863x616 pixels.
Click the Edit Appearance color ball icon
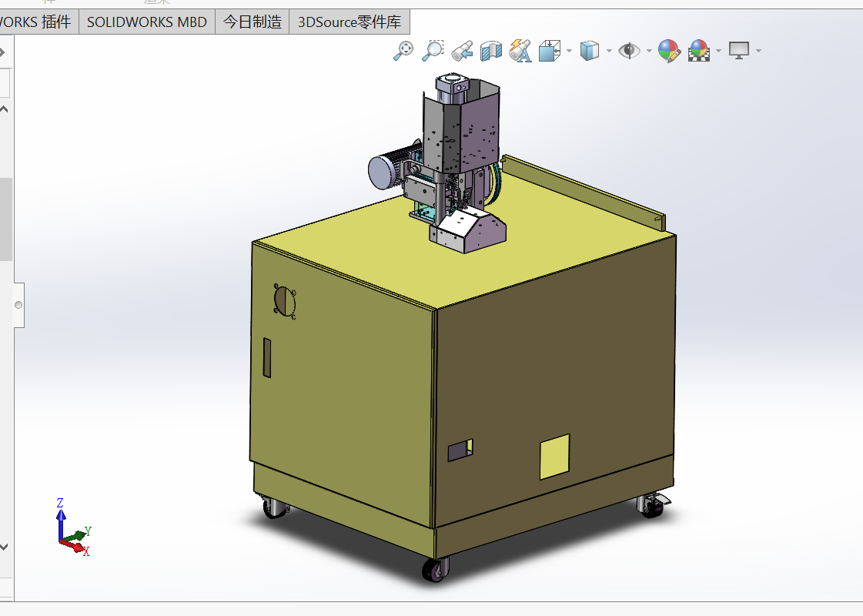click(669, 51)
